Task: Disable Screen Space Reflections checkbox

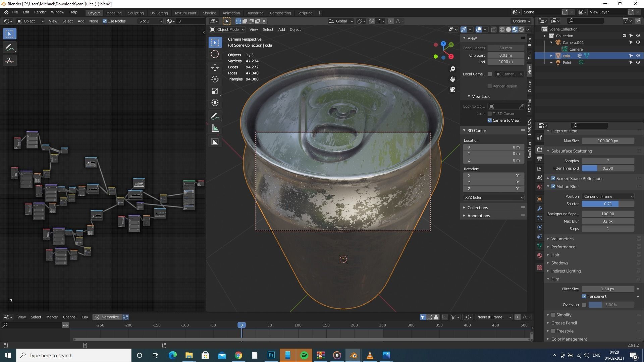Action: [553, 178]
